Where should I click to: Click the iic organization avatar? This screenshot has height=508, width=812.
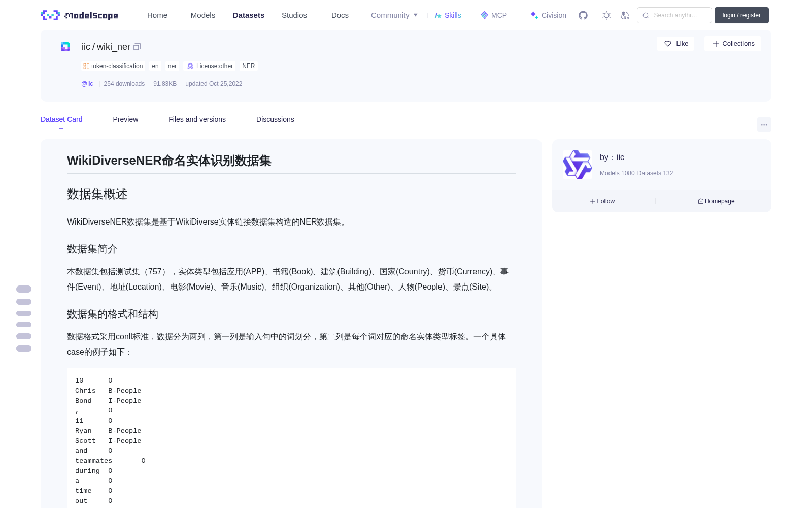point(578,165)
